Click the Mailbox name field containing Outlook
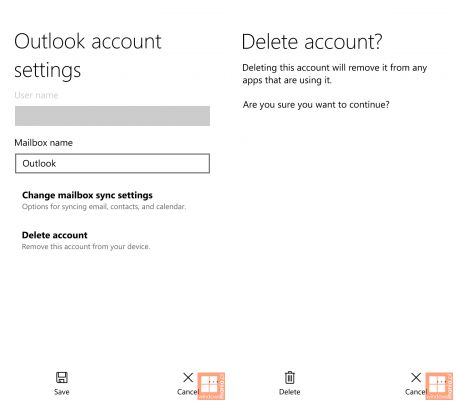 [112, 163]
